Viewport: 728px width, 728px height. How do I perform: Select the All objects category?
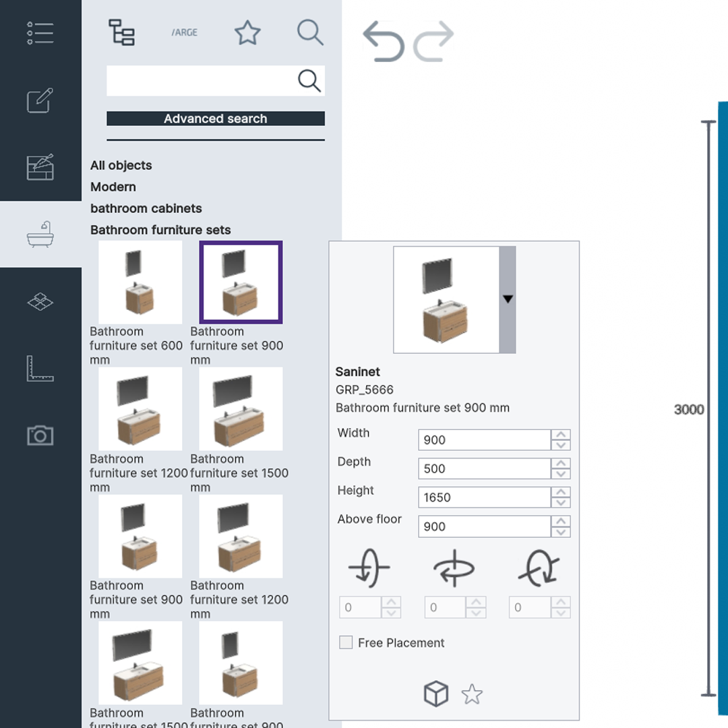(121, 165)
